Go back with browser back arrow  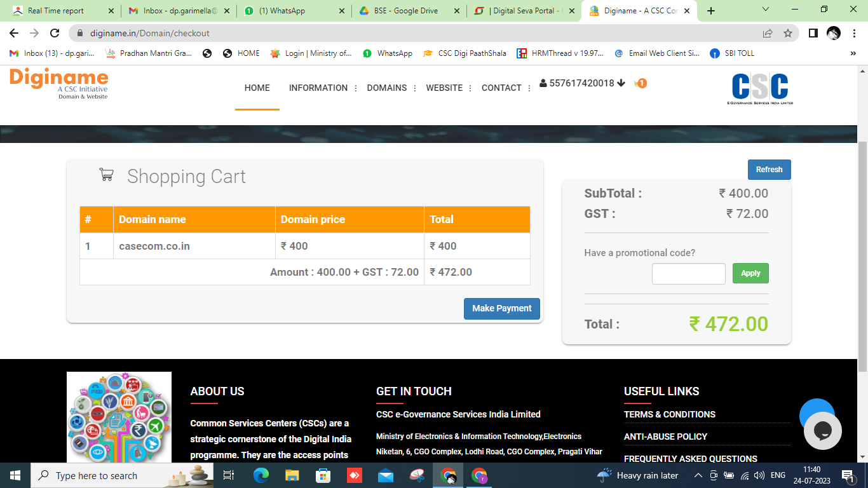pos(14,33)
